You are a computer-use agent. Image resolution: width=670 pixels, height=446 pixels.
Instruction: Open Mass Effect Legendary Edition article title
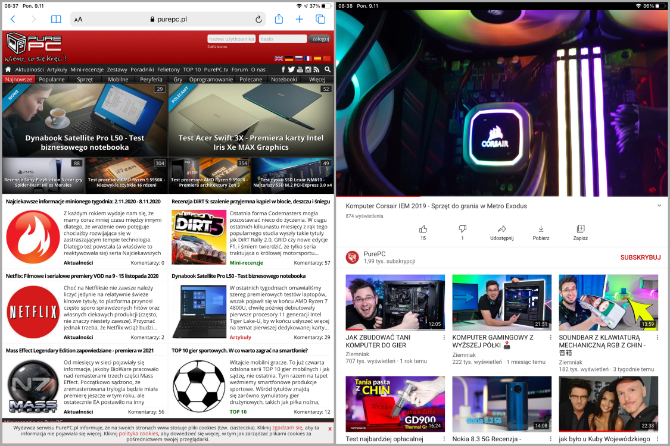(79, 350)
